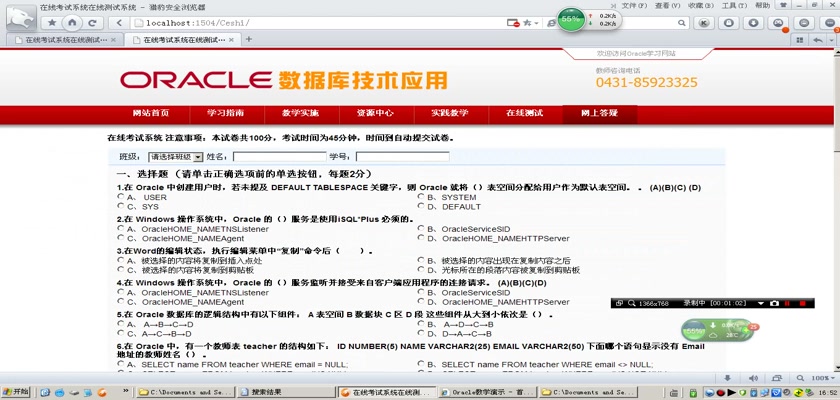Select D→A→C→B for question 5
840x400 pixels.
[x=421, y=334]
